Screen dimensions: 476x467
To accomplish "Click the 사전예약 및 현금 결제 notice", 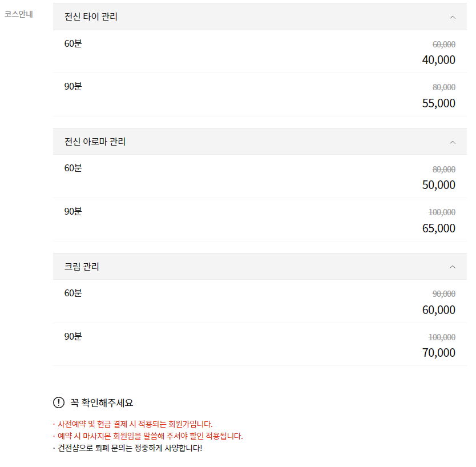I will (135, 424).
